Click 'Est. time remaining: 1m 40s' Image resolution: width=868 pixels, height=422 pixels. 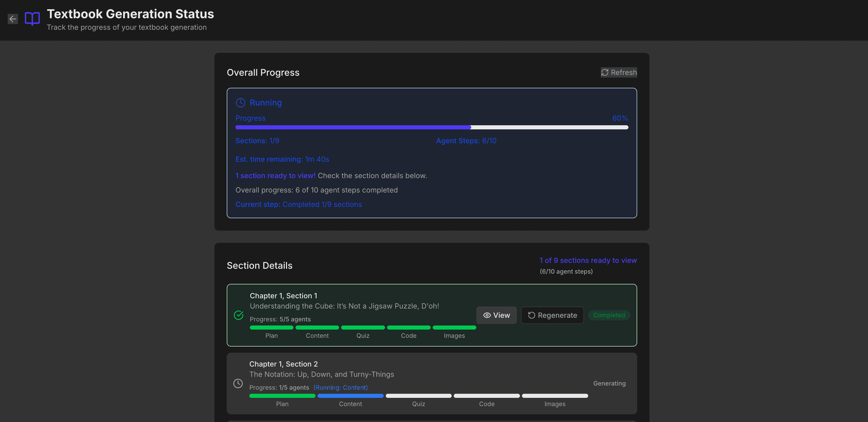[282, 159]
